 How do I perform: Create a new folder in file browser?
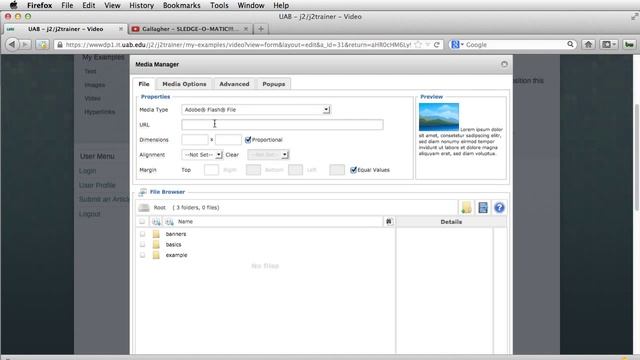click(466, 207)
